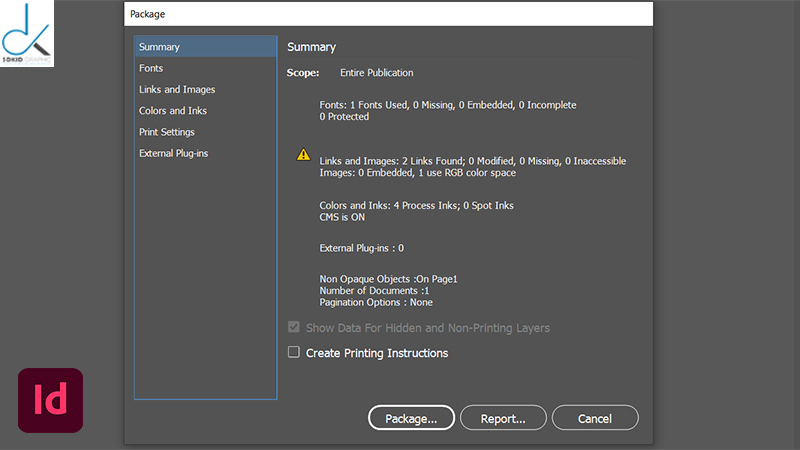The image size is (800, 450).
Task: Click the Colors and Inks summary text
Action: [416, 205]
